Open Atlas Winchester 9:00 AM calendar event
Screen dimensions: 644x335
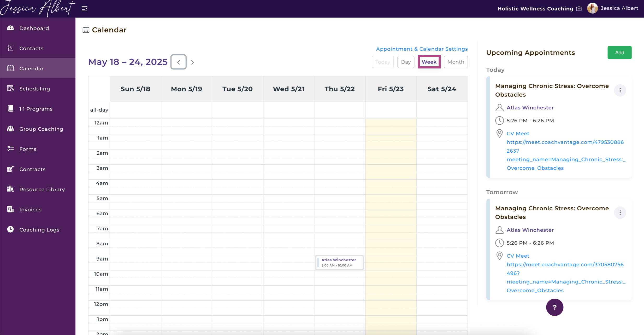coord(339,262)
